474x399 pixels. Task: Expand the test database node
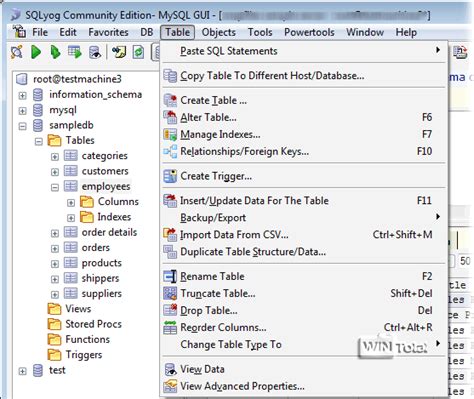coord(22,371)
